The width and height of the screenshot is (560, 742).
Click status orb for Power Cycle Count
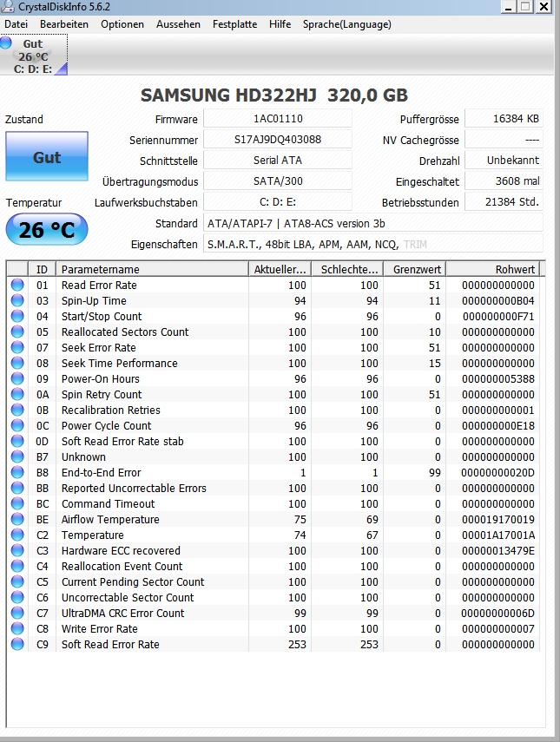click(x=17, y=425)
